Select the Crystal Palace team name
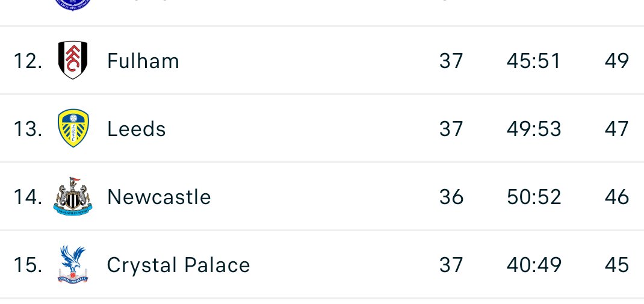This screenshot has height=304, width=644. click(x=179, y=265)
